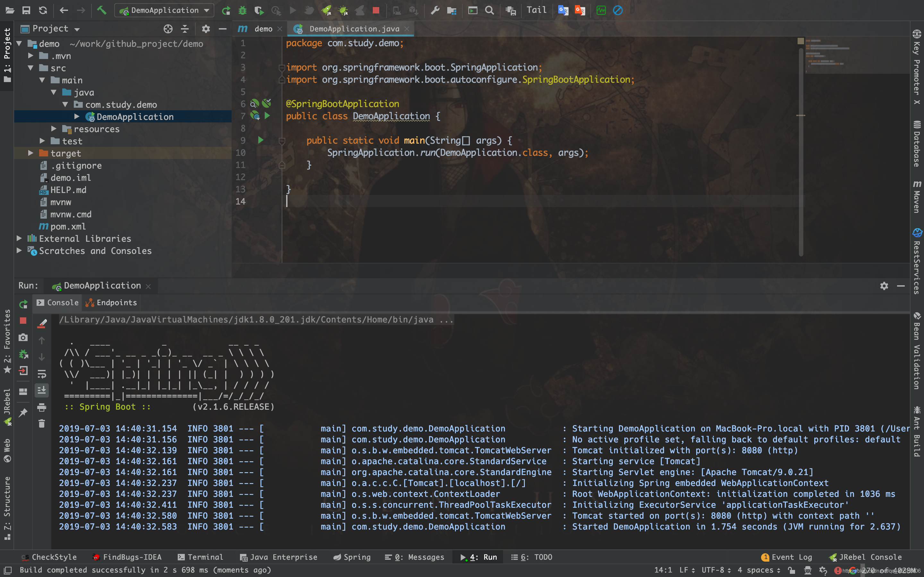
Task: Toggle pin tab in Run panel
Action: point(23,413)
